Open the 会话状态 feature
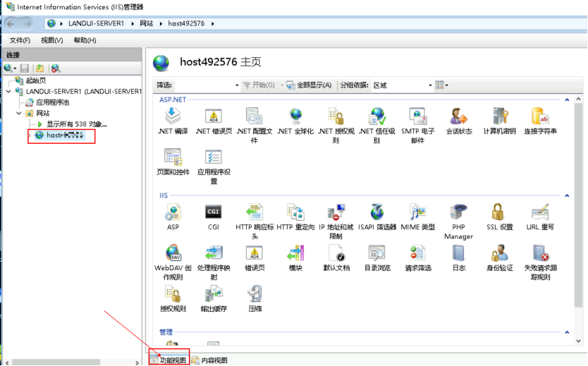Screen dimensions: 588x366 (459, 121)
